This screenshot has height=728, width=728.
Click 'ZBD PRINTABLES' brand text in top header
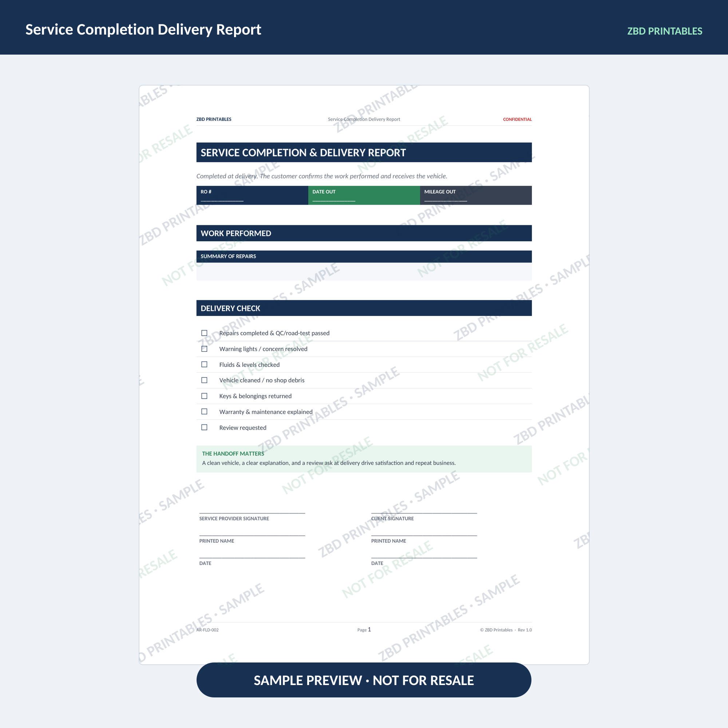coord(665,31)
